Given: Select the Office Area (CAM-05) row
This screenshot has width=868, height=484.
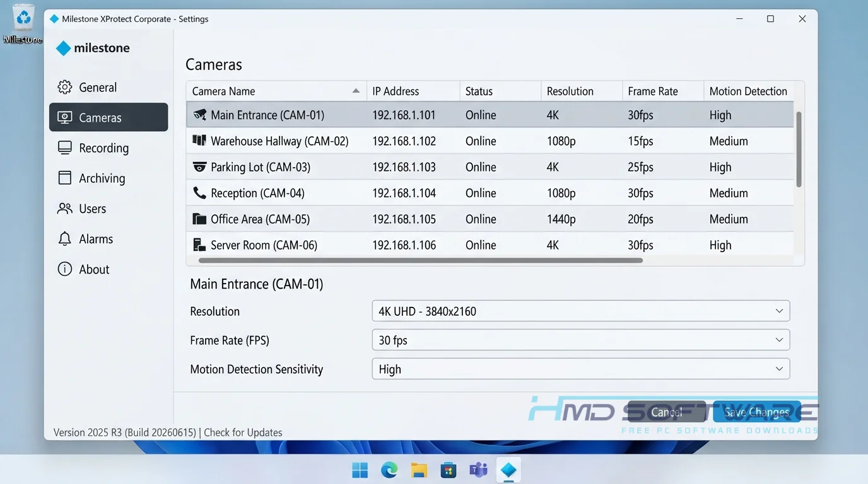Looking at the screenshot, I should pos(490,219).
